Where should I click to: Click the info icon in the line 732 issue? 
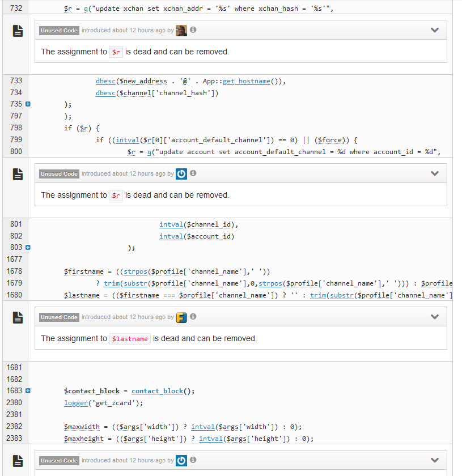click(x=193, y=31)
